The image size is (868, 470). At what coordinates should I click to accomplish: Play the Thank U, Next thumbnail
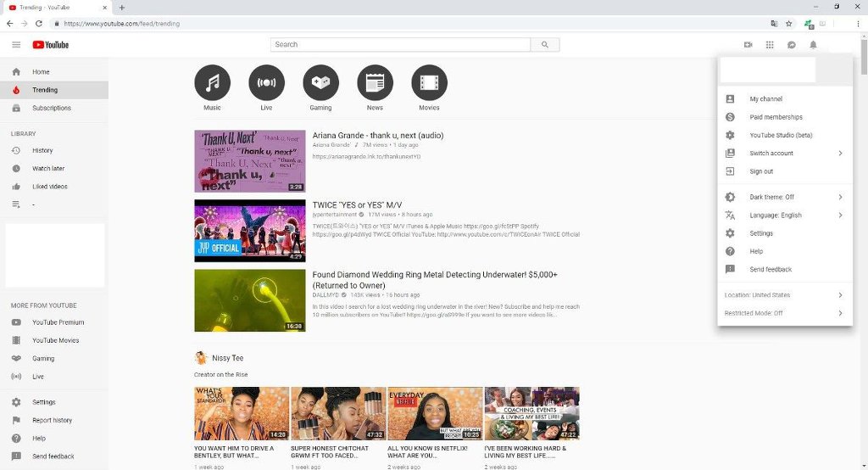250,161
